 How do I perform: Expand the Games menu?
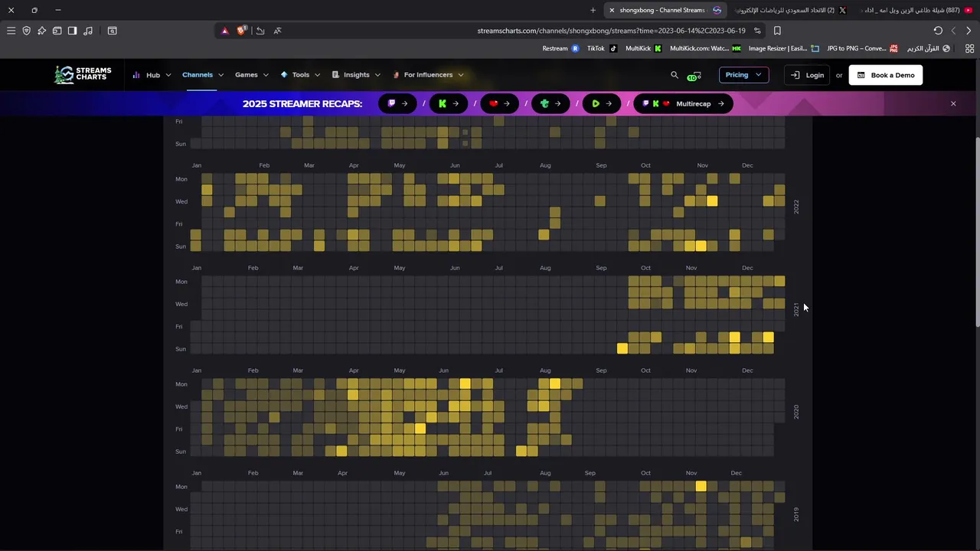click(252, 75)
